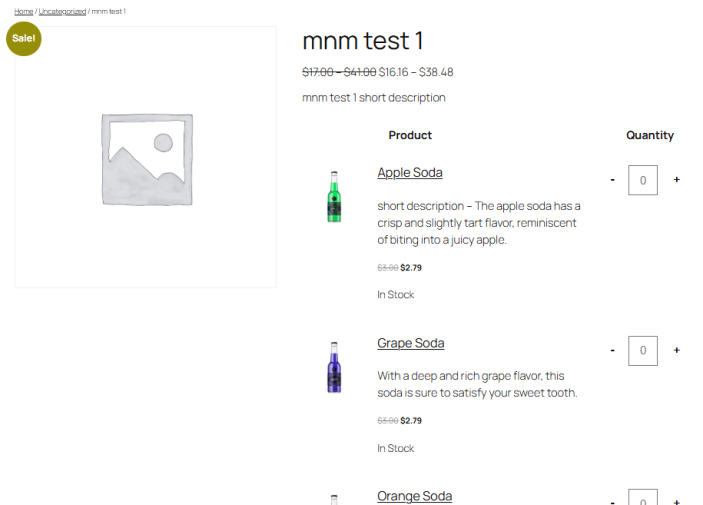Increase Grape Soda quantity with plus
This screenshot has height=505, width=703.
tap(677, 351)
